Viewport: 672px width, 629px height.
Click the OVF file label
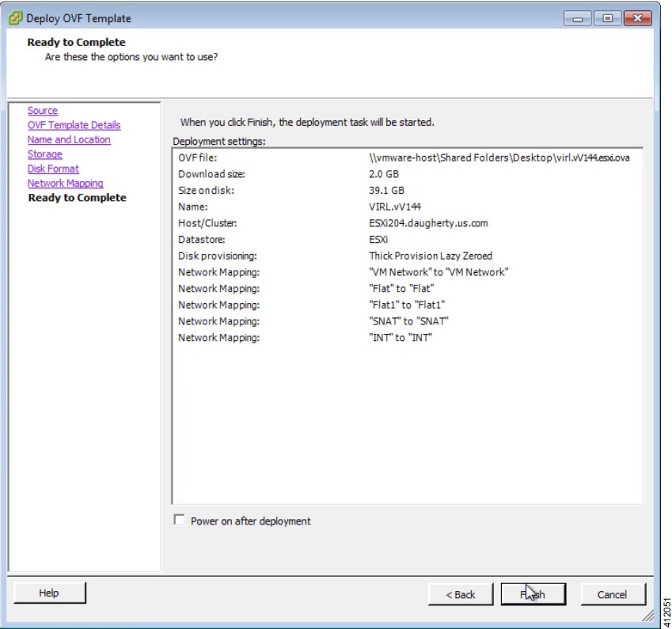point(198,157)
